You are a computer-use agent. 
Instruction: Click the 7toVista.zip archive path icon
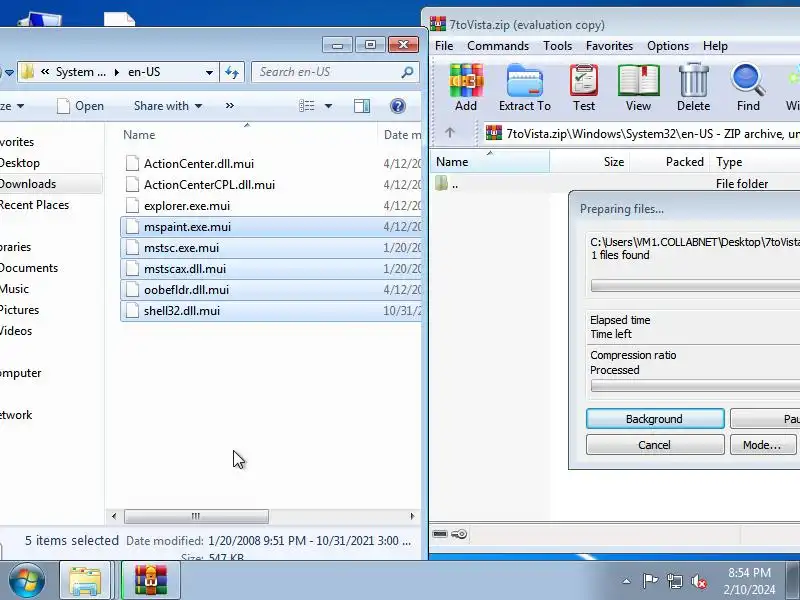[x=493, y=133]
